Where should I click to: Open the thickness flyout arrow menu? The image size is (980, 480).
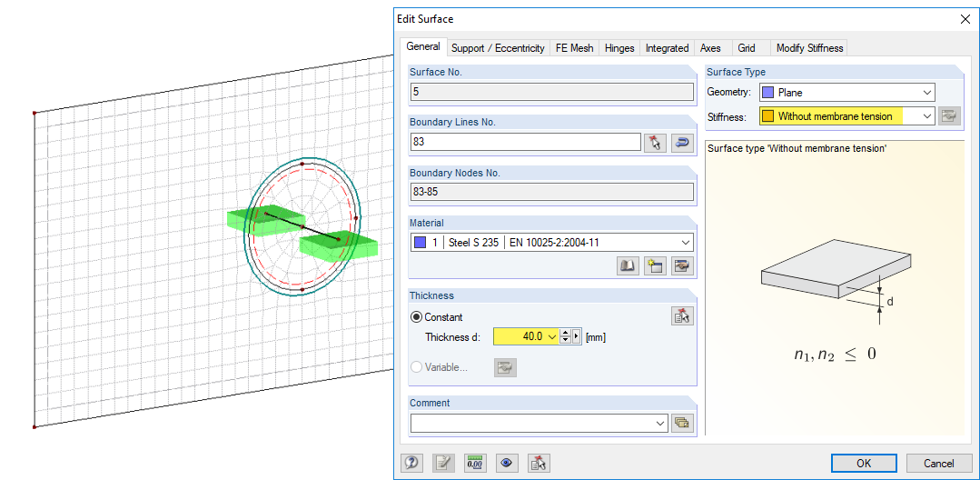[x=577, y=336]
